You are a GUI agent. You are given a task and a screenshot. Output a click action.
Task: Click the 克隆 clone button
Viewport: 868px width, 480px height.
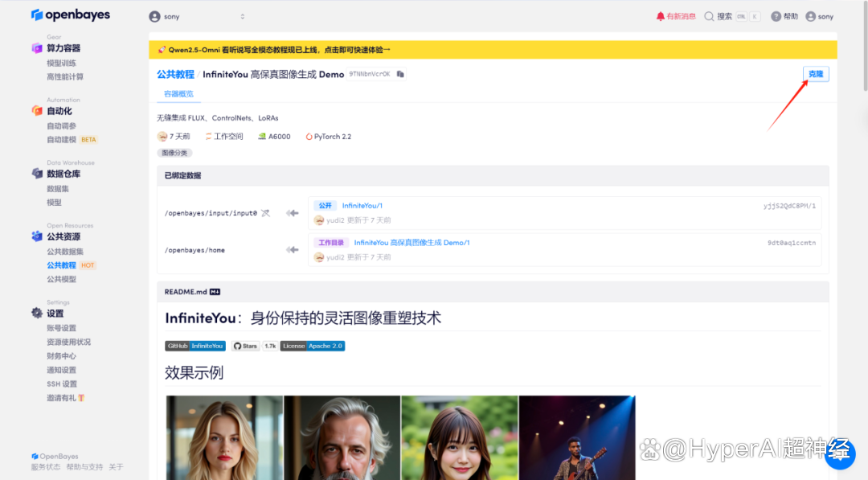pos(816,74)
